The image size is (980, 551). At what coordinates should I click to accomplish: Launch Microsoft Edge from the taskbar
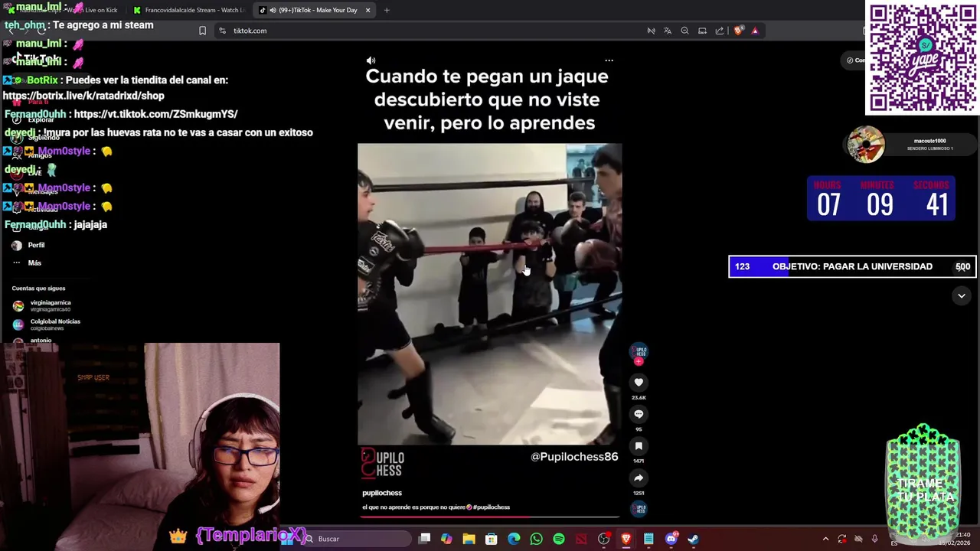click(514, 539)
